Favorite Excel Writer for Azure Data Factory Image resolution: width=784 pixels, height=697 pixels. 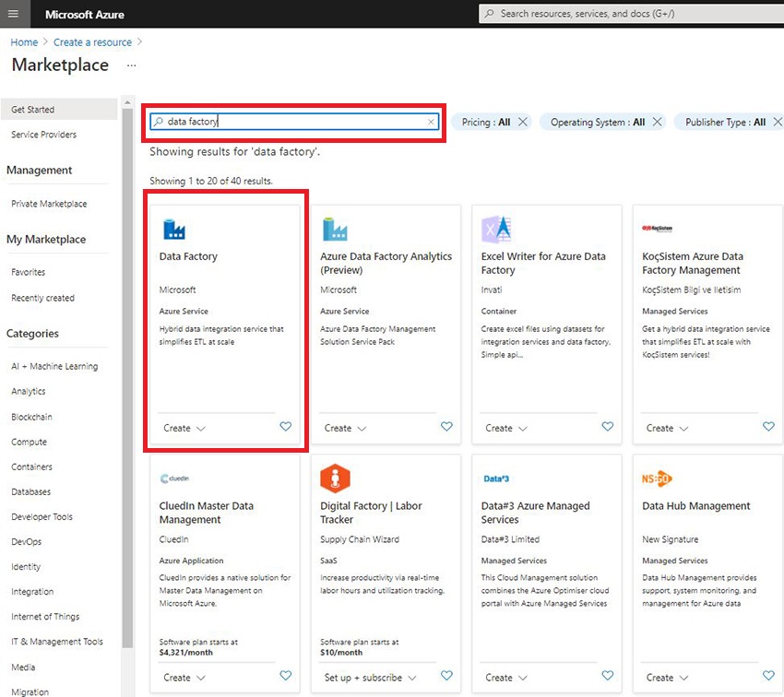[607, 427]
